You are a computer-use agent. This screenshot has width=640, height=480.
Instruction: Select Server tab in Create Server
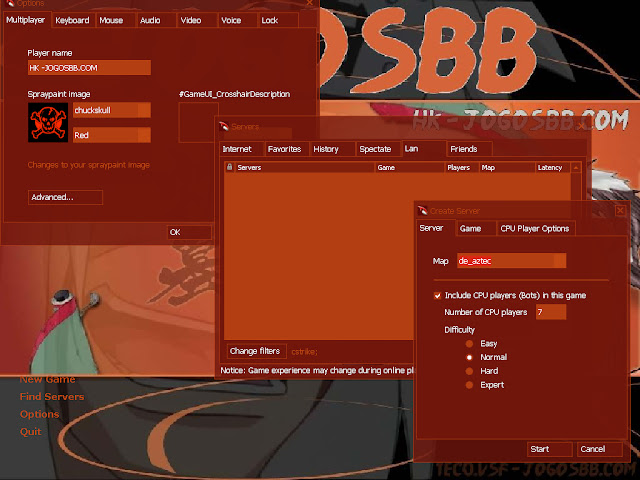coord(435,228)
